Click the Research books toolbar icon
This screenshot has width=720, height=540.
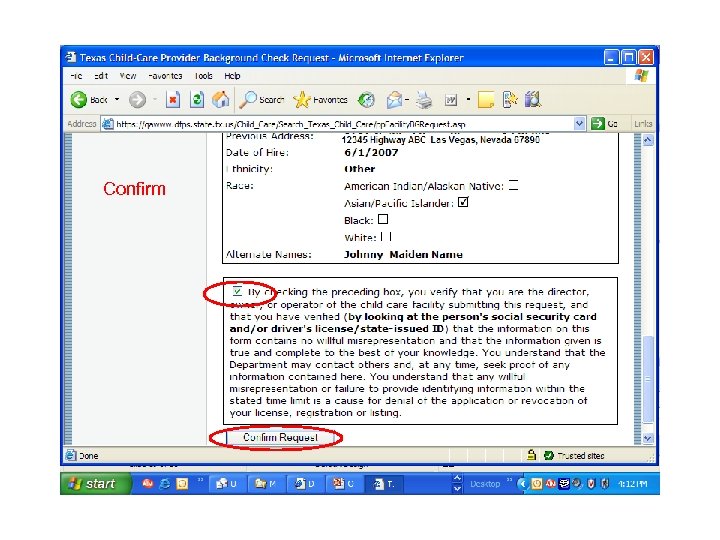coord(533,99)
